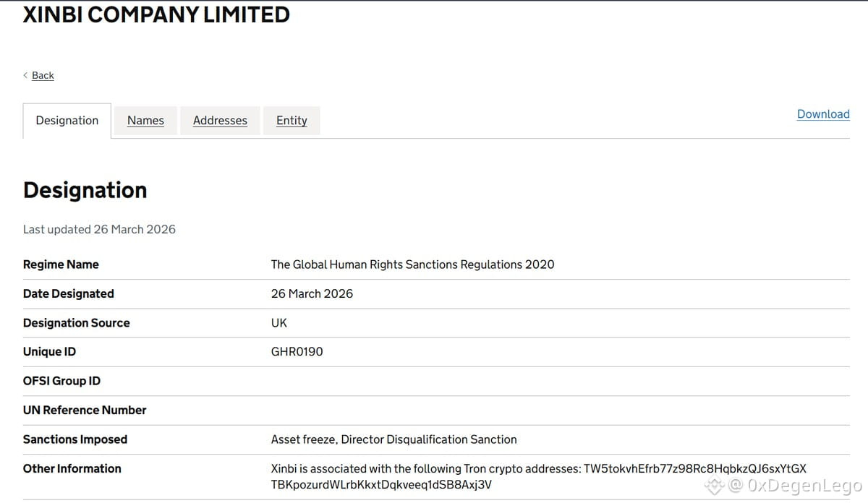Click the Back link
This screenshot has height=503, width=868.
click(43, 75)
